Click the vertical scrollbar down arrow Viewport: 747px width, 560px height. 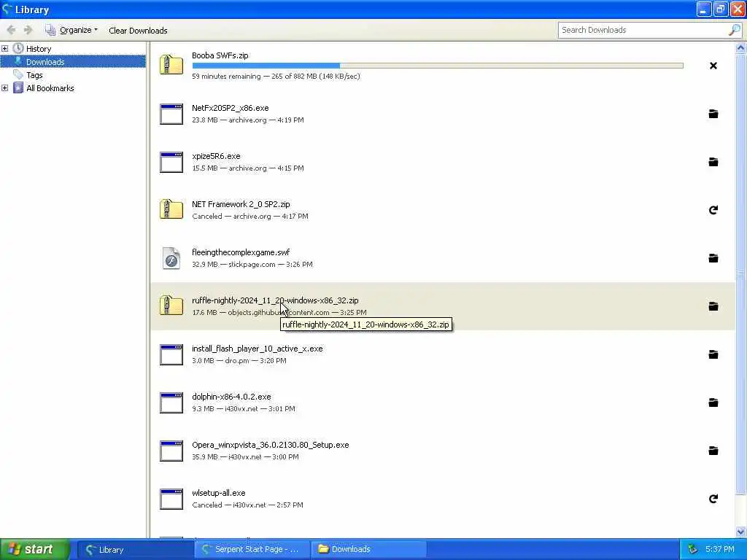(x=741, y=532)
